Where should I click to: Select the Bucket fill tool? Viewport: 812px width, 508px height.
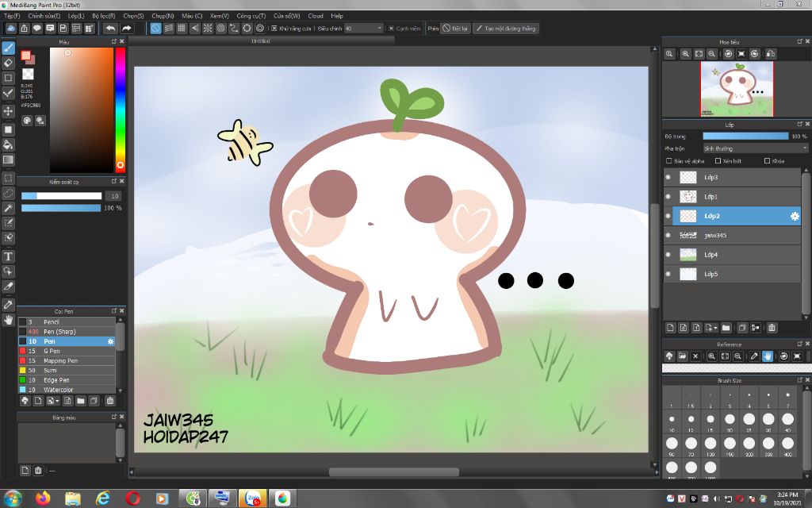coord(8,144)
